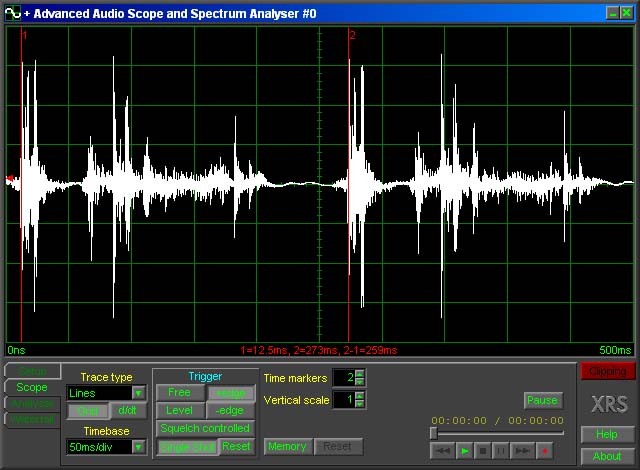Viewport: 640px width, 470px height.
Task: Click the Lines trace type combo box
Action: coord(106,393)
